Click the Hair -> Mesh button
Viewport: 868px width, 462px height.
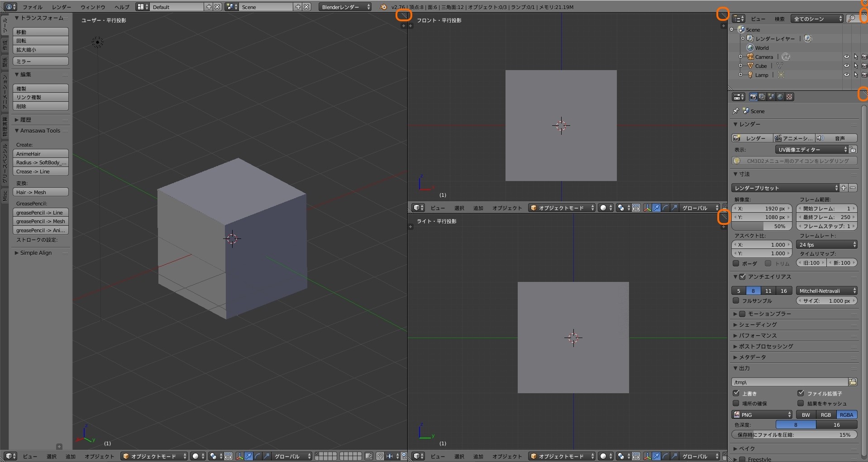point(41,192)
